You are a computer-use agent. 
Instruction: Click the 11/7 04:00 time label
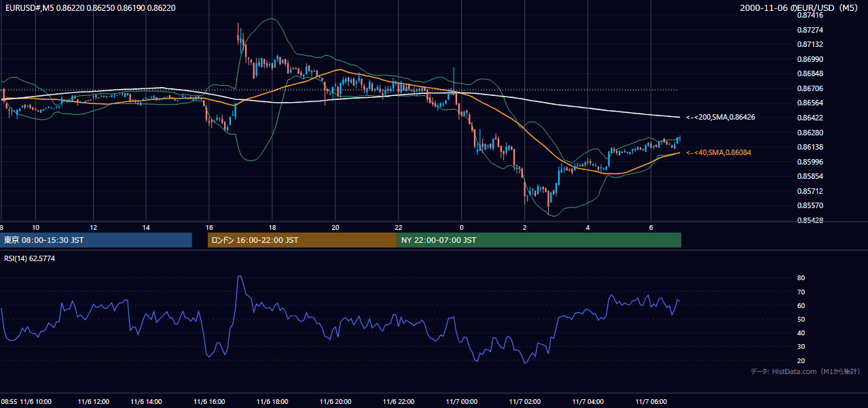tap(587, 401)
